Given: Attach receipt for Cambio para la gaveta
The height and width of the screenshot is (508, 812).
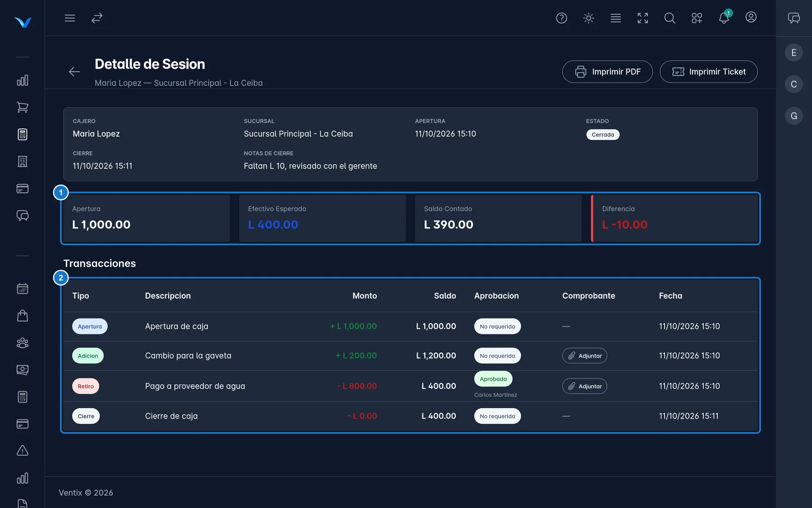Looking at the screenshot, I should [x=585, y=356].
